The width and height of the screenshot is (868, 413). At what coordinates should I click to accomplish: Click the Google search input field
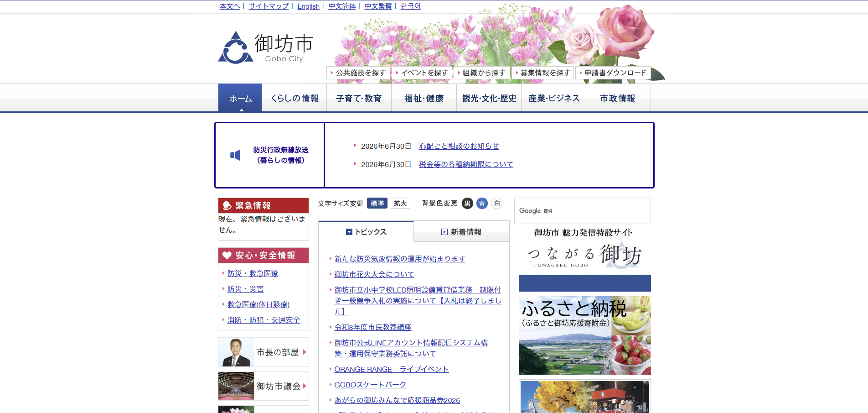pos(582,211)
